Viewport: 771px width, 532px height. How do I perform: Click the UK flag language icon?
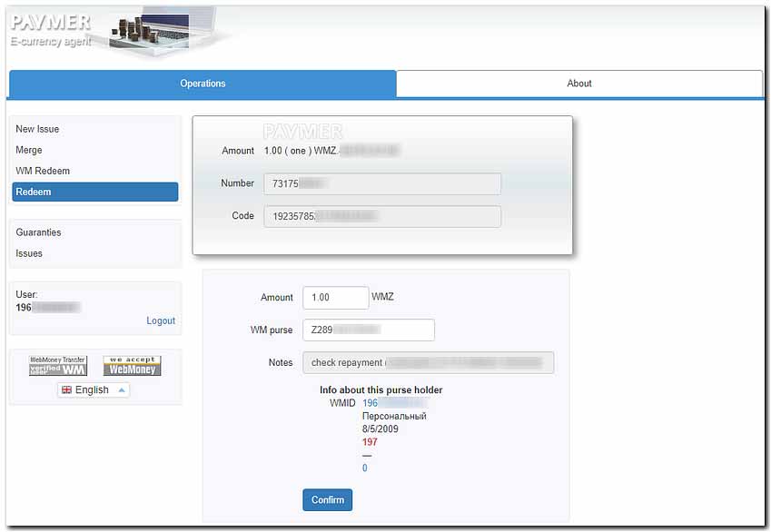[x=67, y=389]
